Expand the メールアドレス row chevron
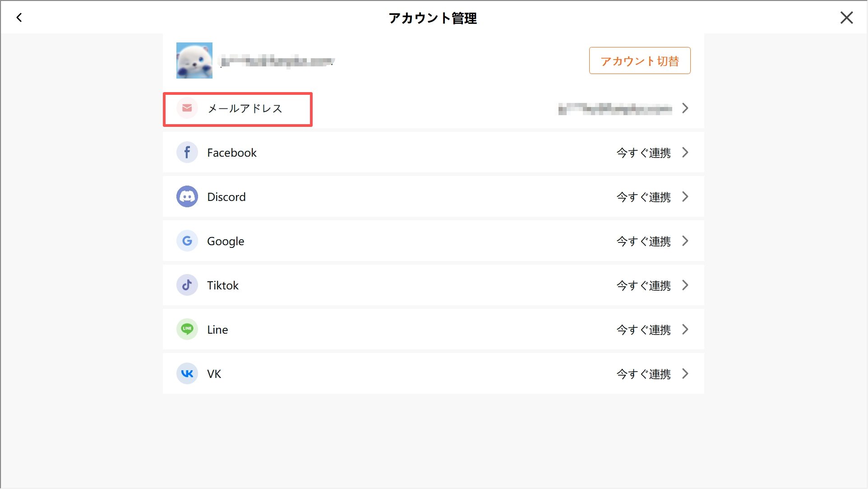Screen dimensions: 868x489 point(685,108)
